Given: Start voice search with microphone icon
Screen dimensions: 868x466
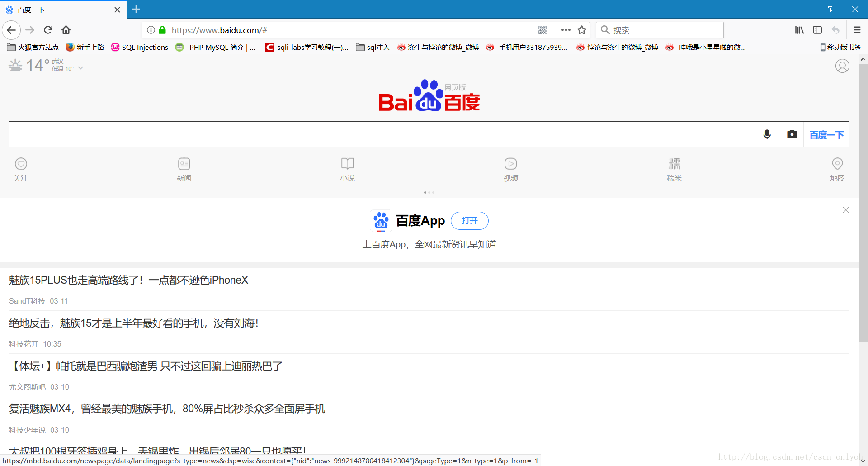Looking at the screenshot, I should click(767, 134).
